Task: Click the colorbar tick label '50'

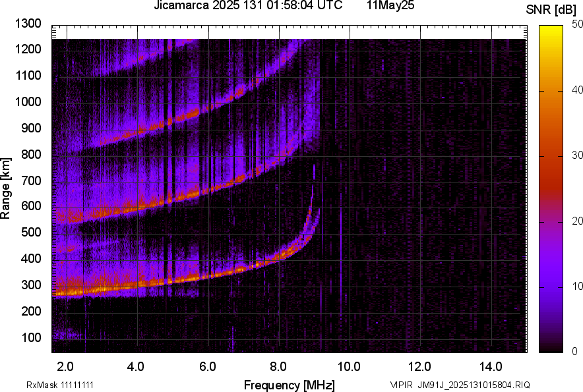Action: click(x=577, y=24)
